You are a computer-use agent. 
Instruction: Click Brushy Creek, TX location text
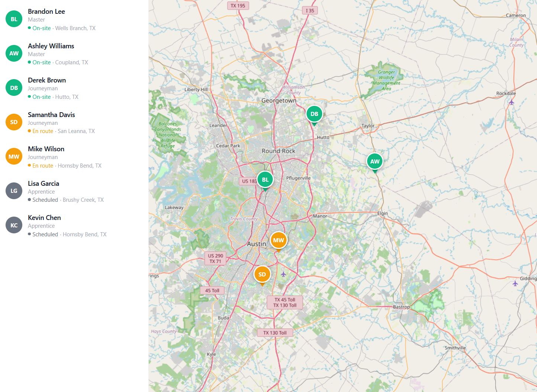tap(83, 200)
